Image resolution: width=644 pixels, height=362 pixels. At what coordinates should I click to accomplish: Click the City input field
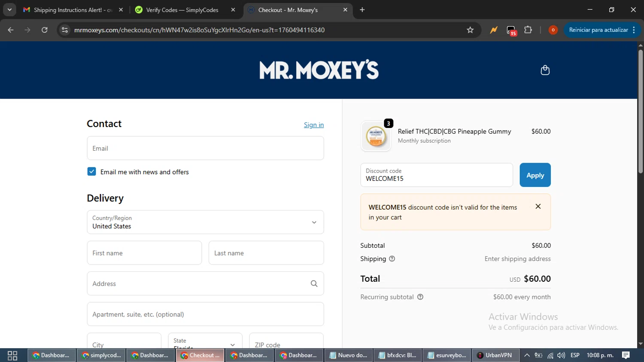tap(124, 341)
